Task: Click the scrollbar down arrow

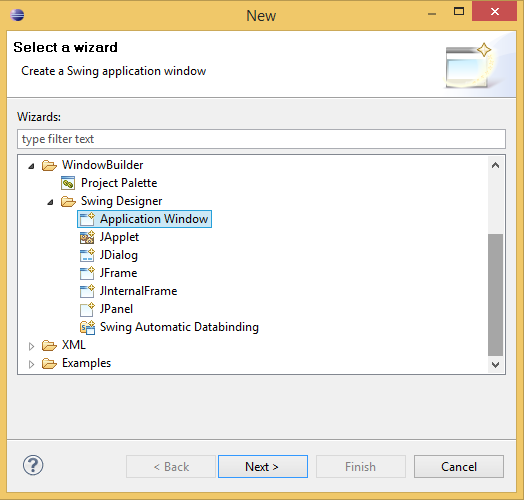Action: pyautogui.click(x=496, y=365)
